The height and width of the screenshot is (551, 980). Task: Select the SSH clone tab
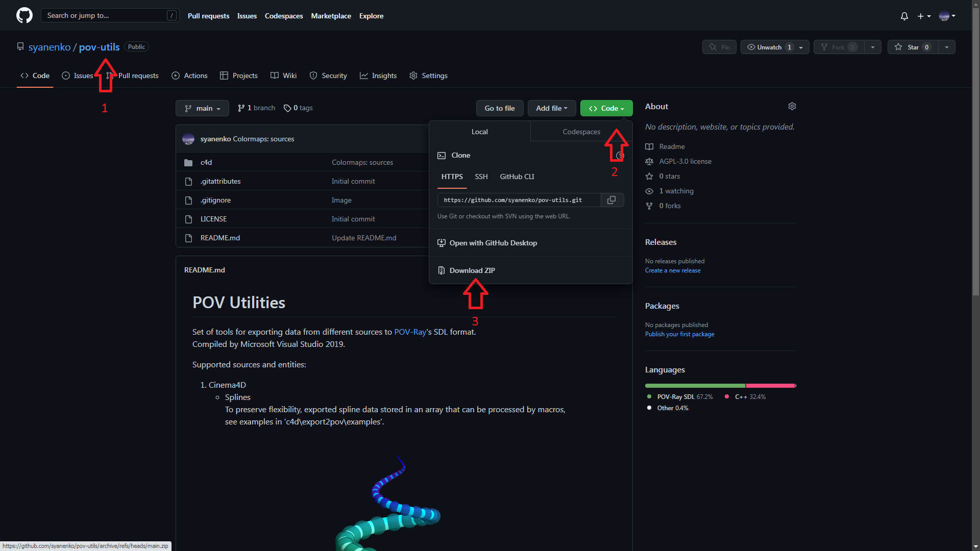(481, 177)
